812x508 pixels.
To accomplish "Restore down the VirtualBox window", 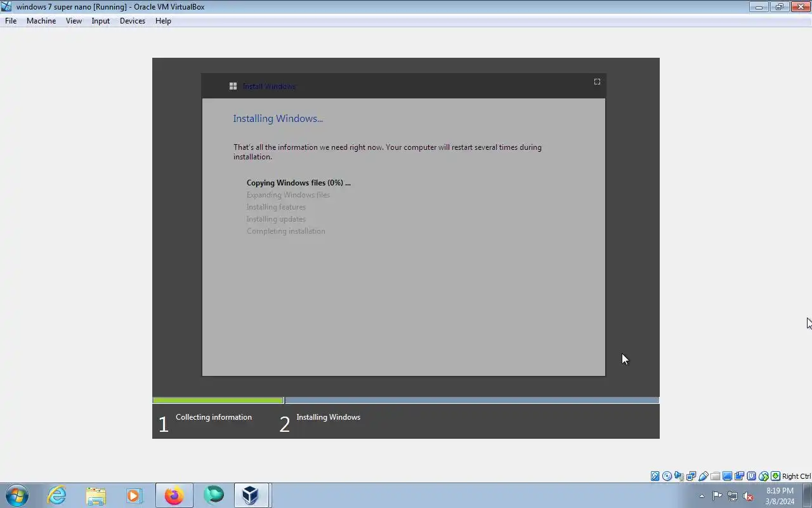I will point(779,7).
